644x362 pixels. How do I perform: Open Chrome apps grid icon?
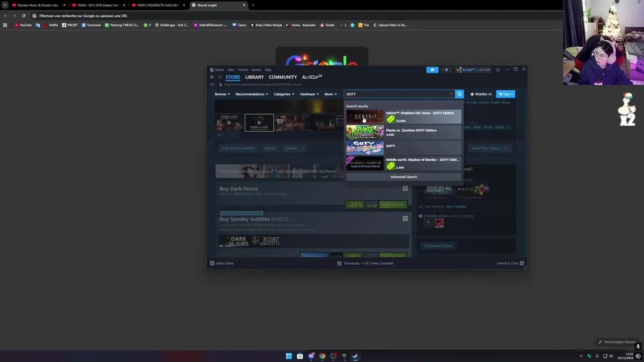tap(5, 25)
